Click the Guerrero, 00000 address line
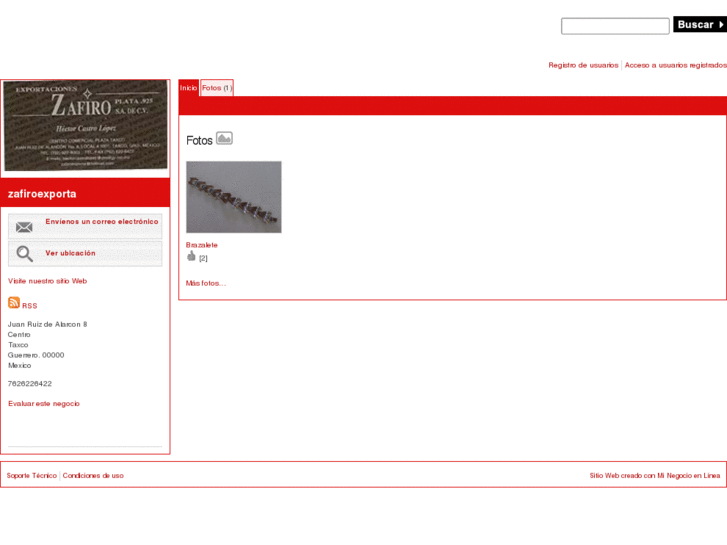 coord(36,355)
